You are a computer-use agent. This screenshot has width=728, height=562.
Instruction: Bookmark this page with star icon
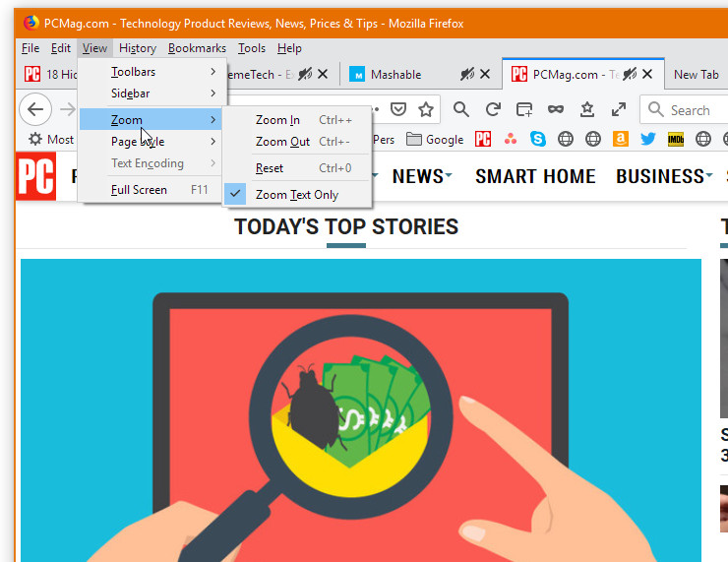(x=426, y=109)
